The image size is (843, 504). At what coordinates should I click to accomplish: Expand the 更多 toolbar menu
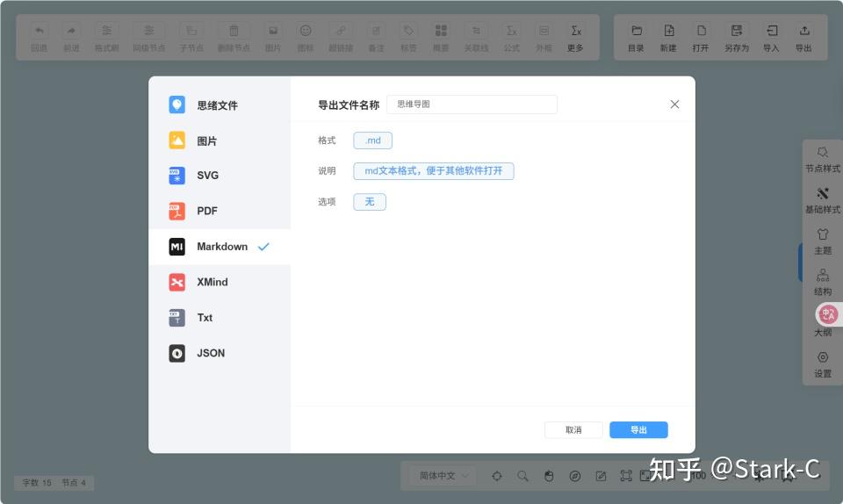[575, 38]
